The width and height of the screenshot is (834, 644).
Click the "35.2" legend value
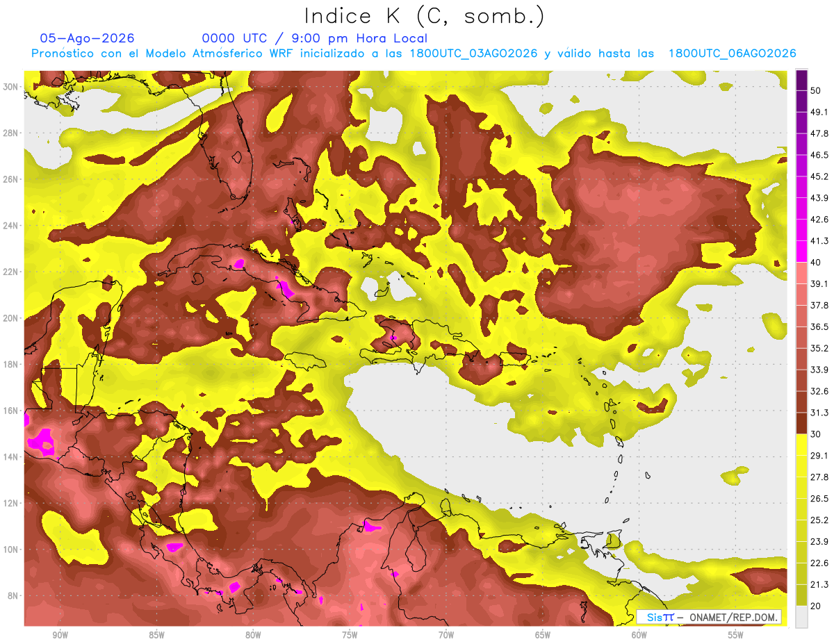pos(820,348)
